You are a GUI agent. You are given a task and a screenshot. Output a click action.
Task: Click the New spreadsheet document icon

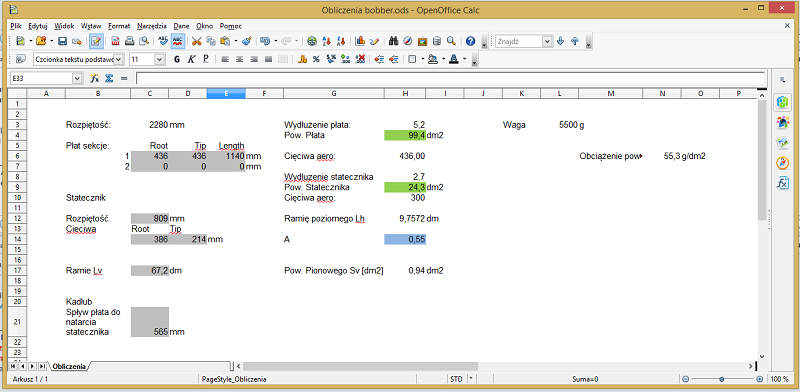(21, 41)
